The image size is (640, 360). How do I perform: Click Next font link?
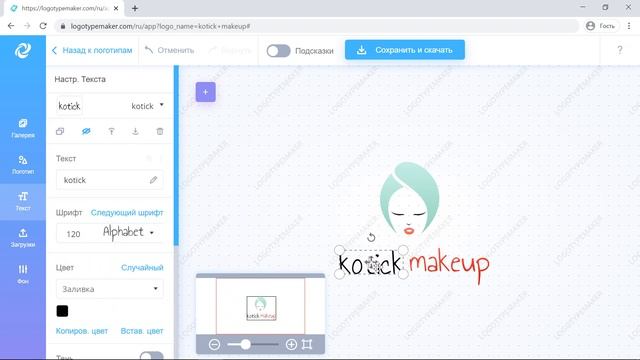pyautogui.click(x=127, y=213)
